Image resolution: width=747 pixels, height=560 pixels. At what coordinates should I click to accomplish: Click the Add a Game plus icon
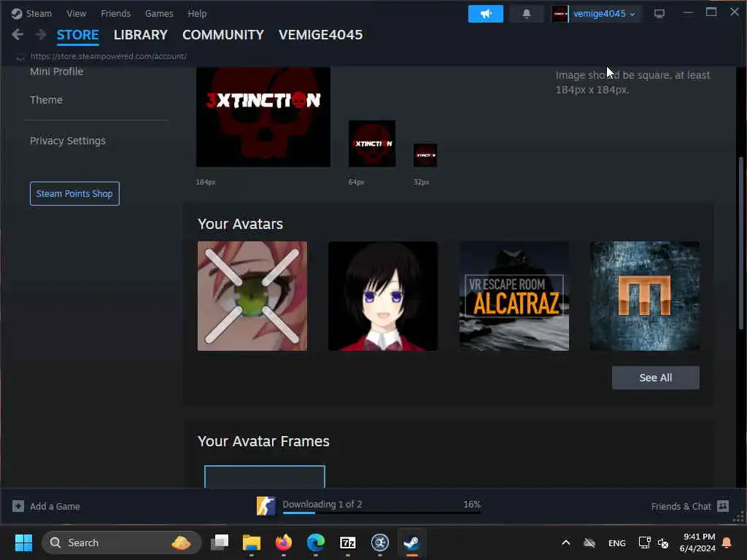[18, 506]
